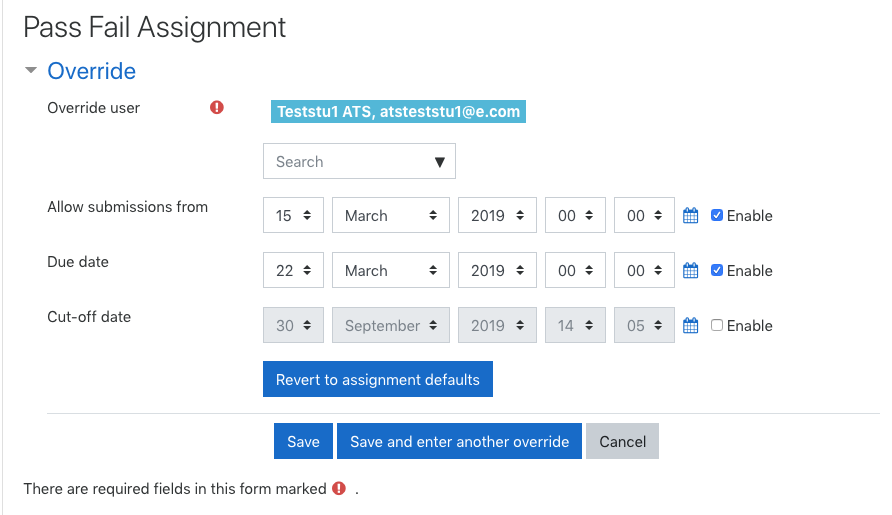Open the Due date year dropdown
This screenshot has height=515, width=892.
click(x=497, y=270)
